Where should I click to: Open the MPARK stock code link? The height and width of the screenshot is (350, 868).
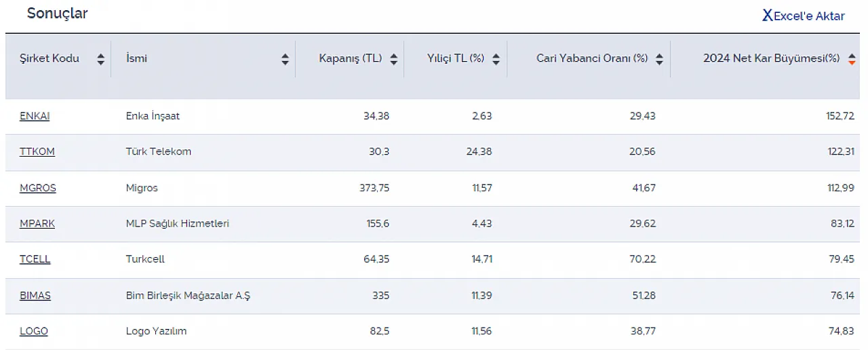point(37,223)
